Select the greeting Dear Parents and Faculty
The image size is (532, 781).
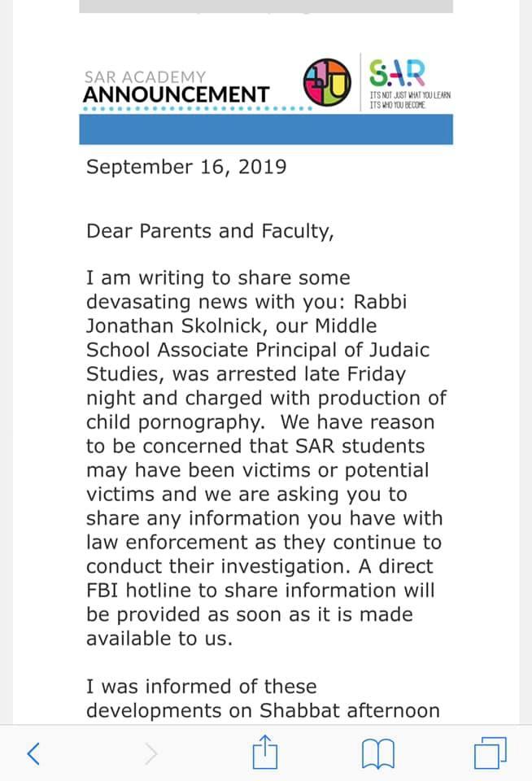[x=210, y=230]
